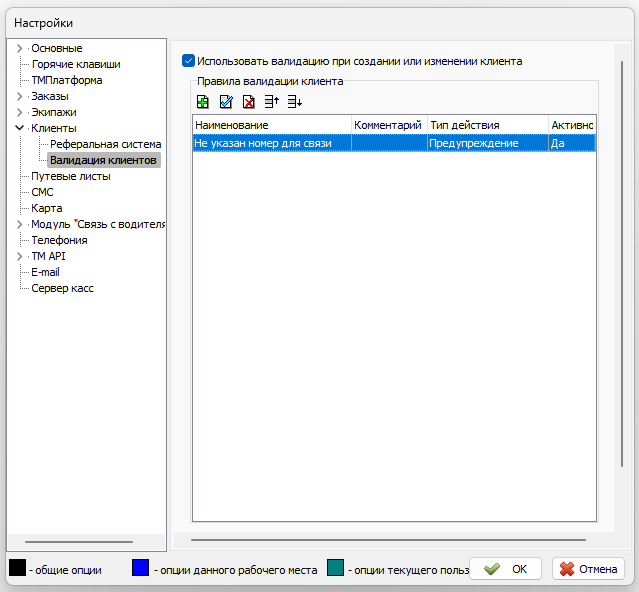The image size is (639, 592).
Task: Select Сервер касс in the tree
Action: point(62,288)
